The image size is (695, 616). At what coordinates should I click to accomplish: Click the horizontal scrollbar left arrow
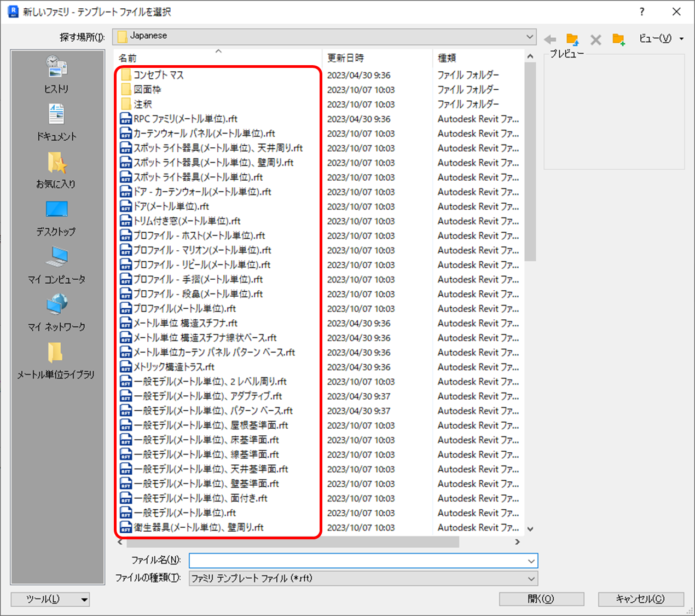coord(120,542)
